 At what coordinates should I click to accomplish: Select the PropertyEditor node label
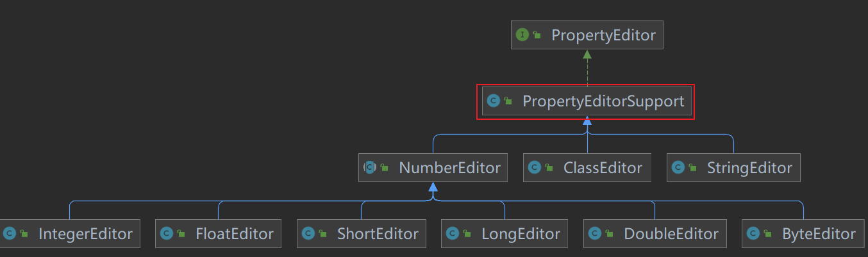(x=603, y=35)
